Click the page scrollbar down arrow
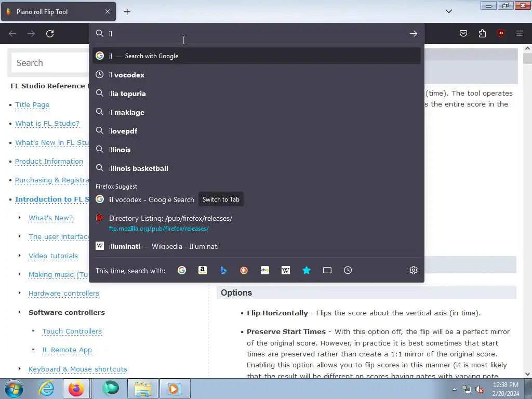The image size is (532, 399). tap(528, 374)
